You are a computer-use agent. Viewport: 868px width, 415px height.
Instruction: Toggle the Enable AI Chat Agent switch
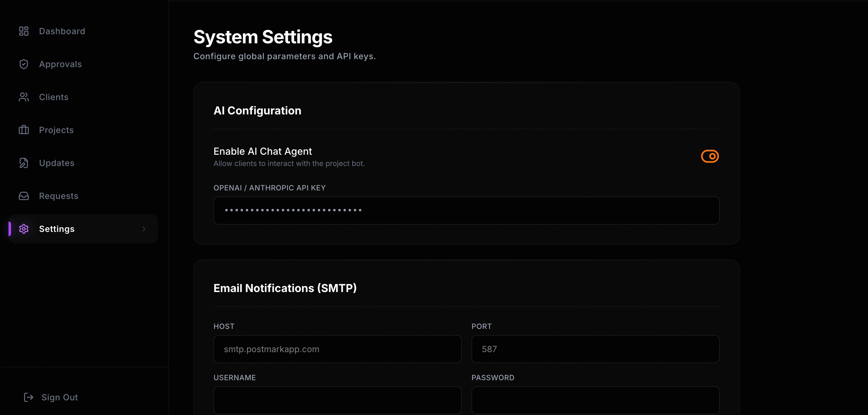[710, 157]
